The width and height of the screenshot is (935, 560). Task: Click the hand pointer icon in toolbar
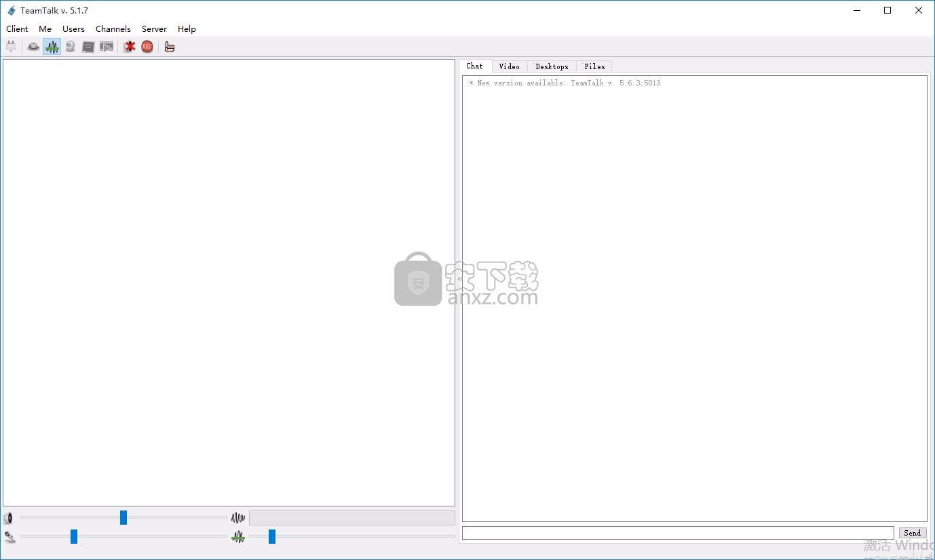tap(170, 47)
